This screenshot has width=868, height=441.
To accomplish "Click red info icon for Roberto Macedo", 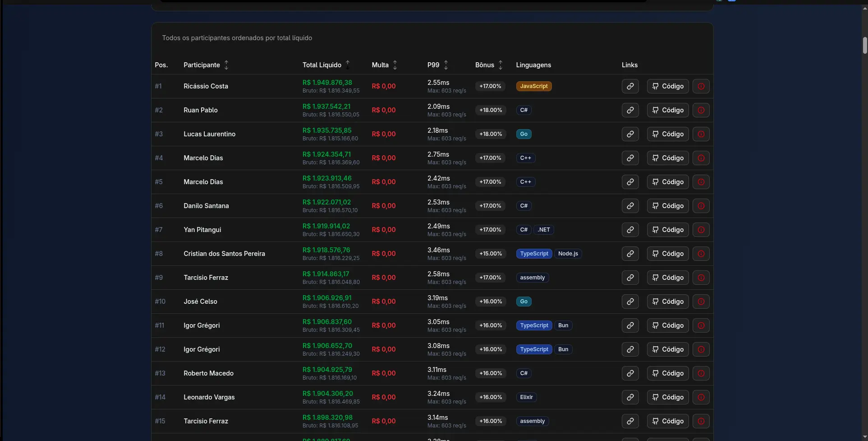I will [x=701, y=373].
